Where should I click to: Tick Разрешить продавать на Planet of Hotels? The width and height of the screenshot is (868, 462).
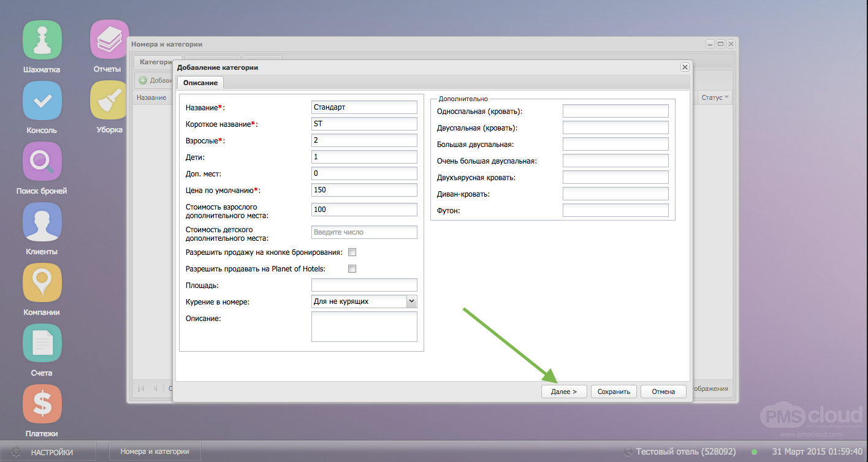352,269
